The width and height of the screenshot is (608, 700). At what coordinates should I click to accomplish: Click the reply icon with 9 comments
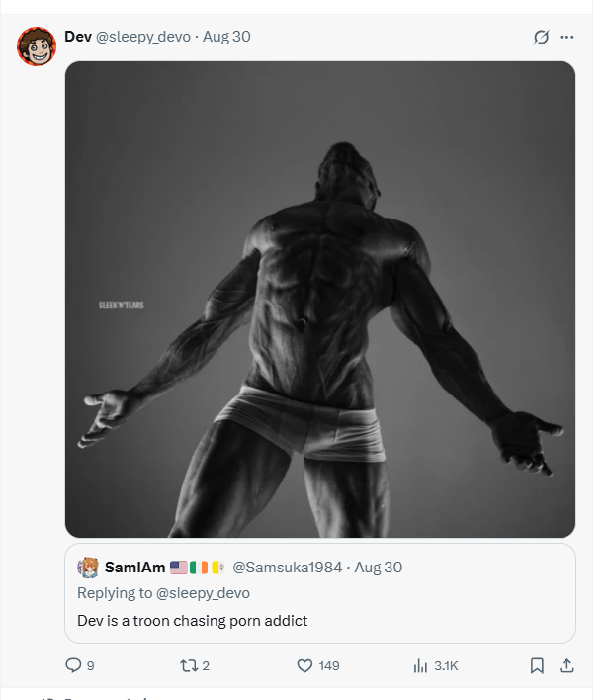pos(73,665)
